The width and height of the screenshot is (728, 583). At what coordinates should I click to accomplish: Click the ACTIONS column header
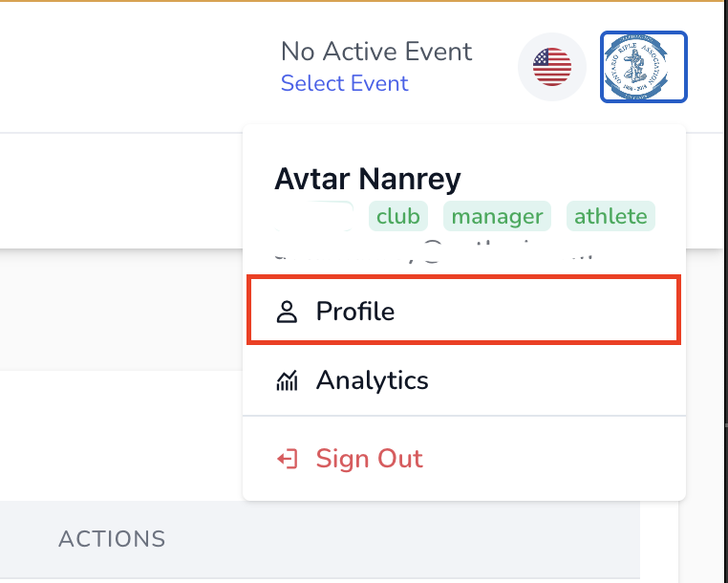pos(112,539)
